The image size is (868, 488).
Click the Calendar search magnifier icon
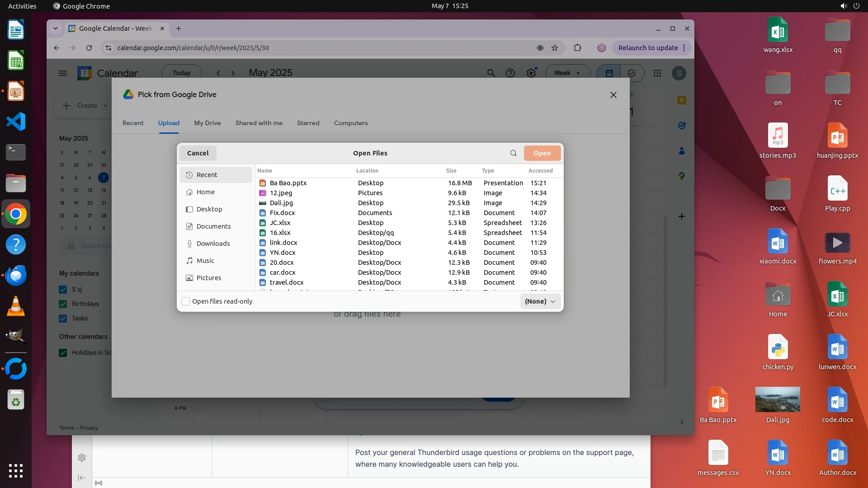[491, 73]
